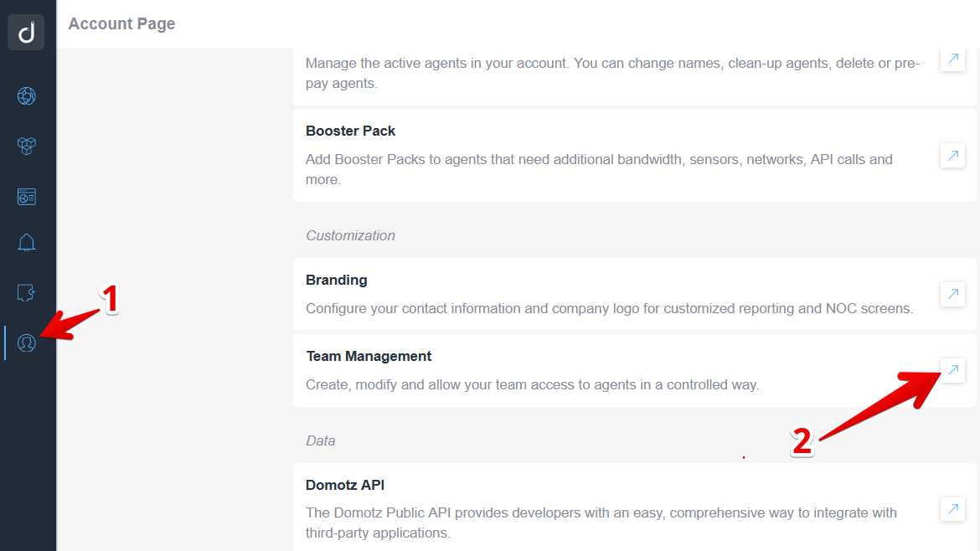Click the Branding open arrow icon
This screenshot has width=980, height=551.
(x=952, y=294)
